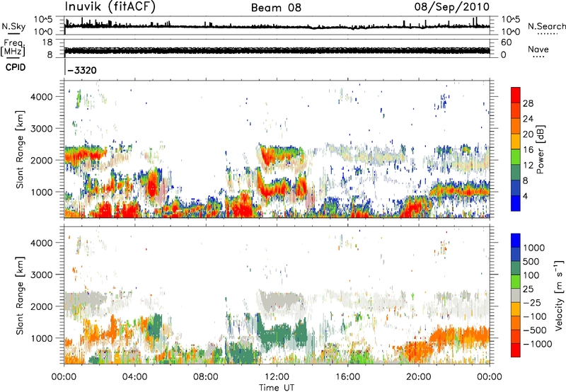Click the 'Inuvik (fitACF)' plot title

click(110, 6)
